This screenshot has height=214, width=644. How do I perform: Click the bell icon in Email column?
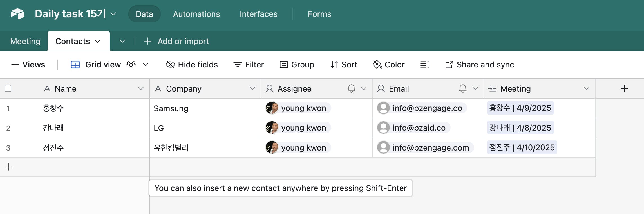(x=463, y=89)
